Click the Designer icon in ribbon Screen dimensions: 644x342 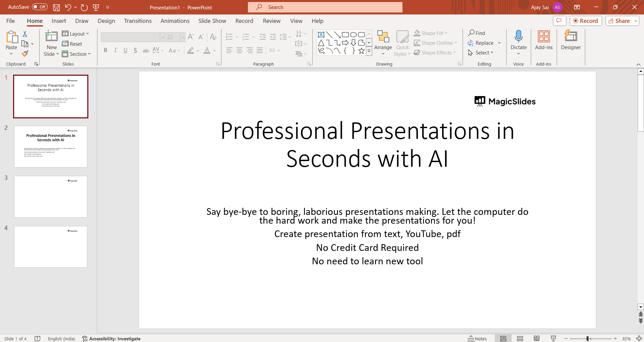pyautogui.click(x=570, y=40)
